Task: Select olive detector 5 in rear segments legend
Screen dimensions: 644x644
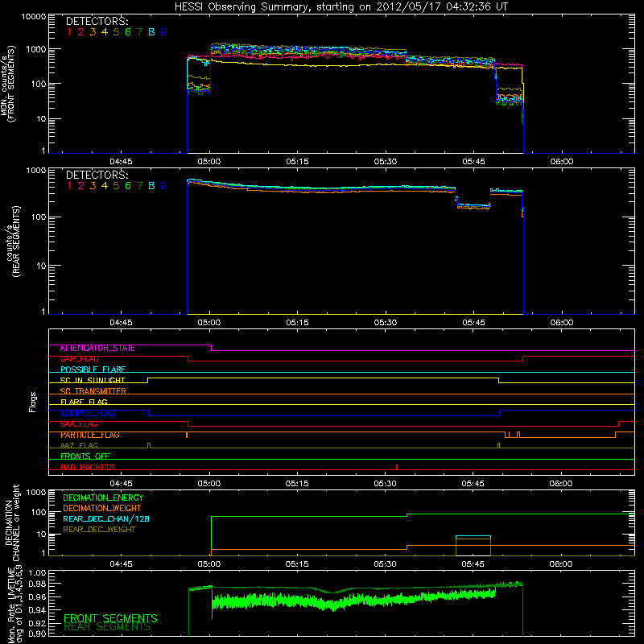Action: (116, 186)
